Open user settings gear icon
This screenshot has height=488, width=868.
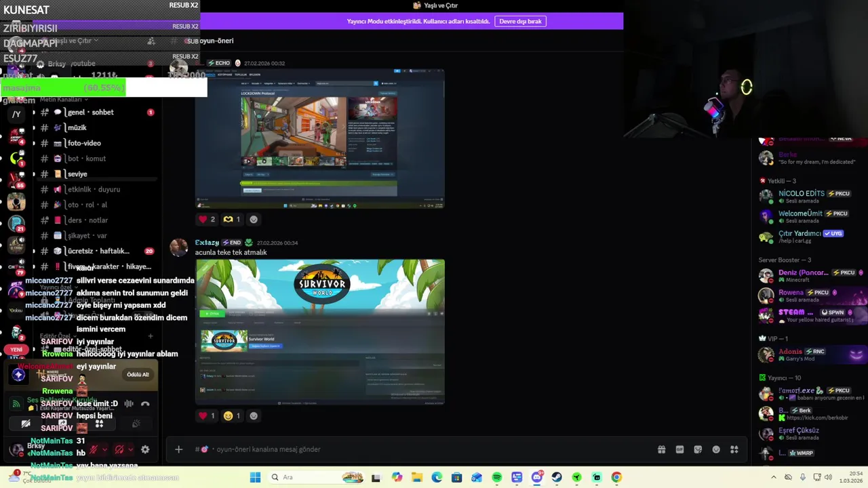(x=145, y=449)
